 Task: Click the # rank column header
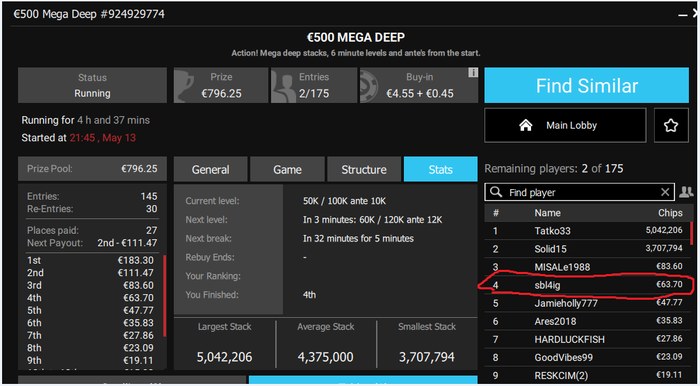click(496, 213)
